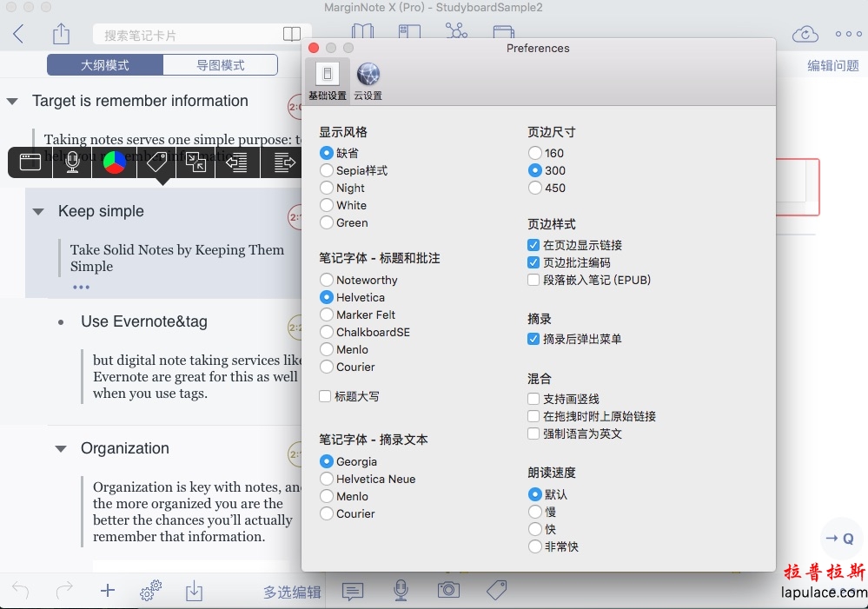Uncheck 摘录后弹出菜单 option
The height and width of the screenshot is (609, 868).
point(533,339)
